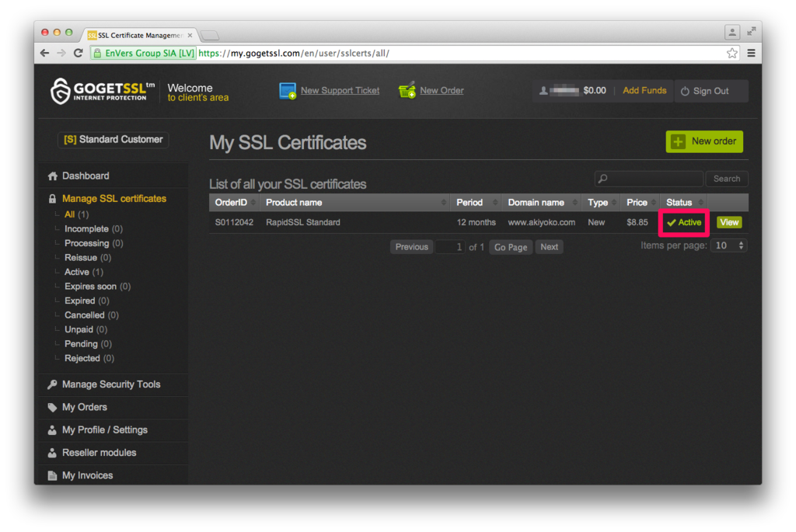
Task: Filter by Incomplete certificates
Action: point(93,229)
